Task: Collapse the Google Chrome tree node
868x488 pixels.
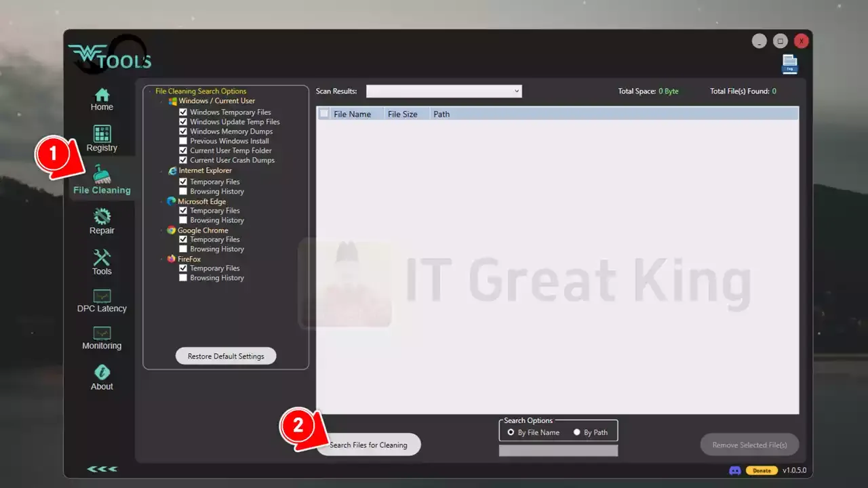Action: click(x=162, y=230)
